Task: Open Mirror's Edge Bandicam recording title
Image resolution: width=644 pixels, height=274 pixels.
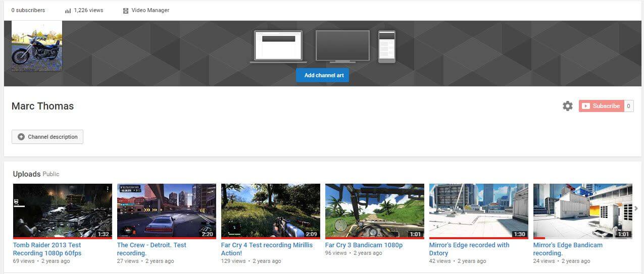Action: click(x=568, y=249)
